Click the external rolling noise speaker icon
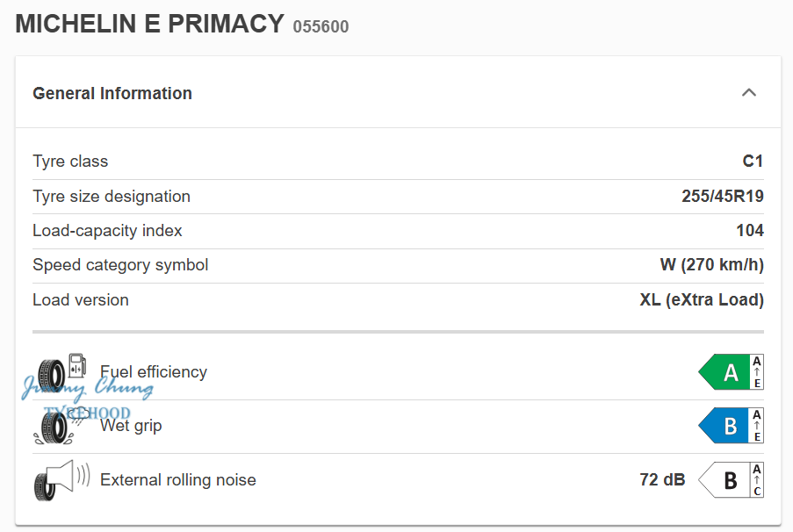The height and width of the screenshot is (532, 793). click(x=61, y=479)
